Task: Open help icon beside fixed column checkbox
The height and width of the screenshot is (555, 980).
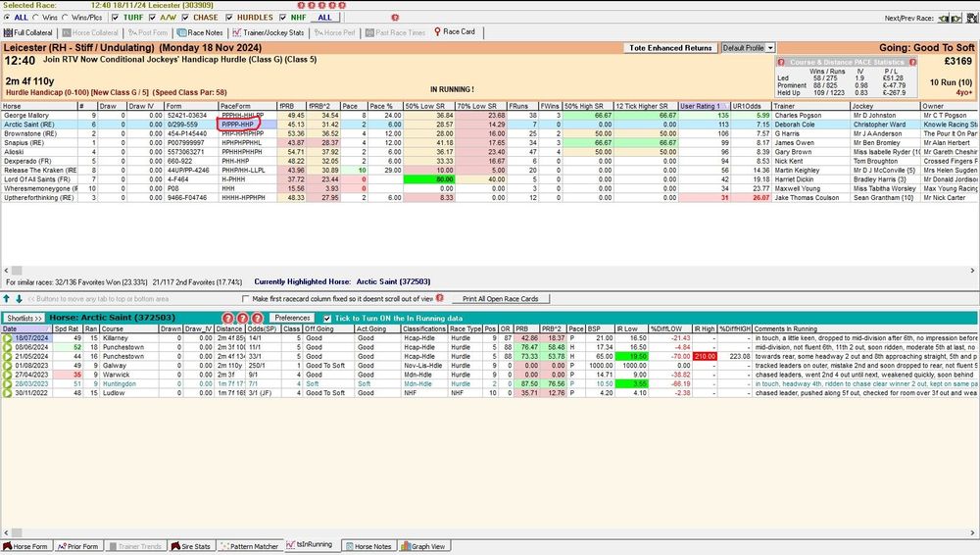Action: 439,298
